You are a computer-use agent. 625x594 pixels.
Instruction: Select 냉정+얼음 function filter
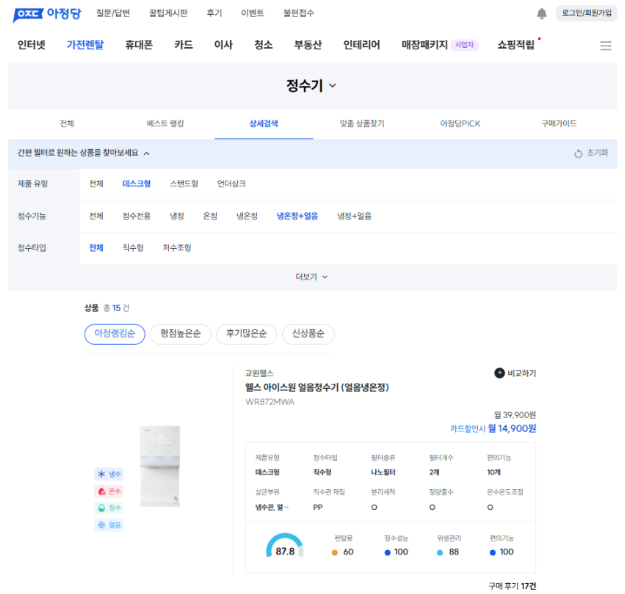353,216
